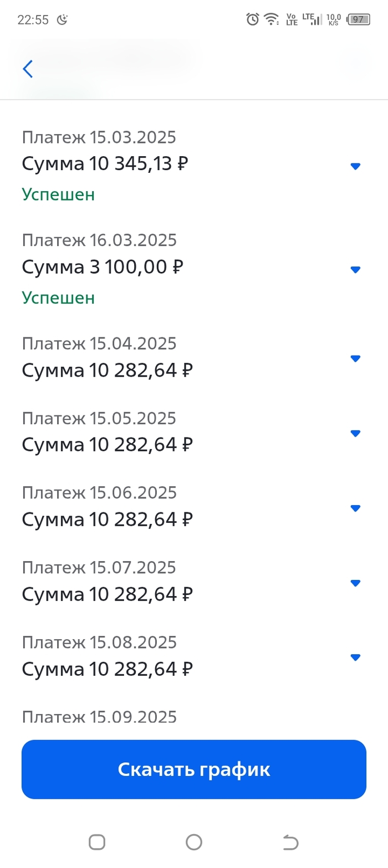
Task: Tap Android home circle icon
Action: [x=194, y=843]
